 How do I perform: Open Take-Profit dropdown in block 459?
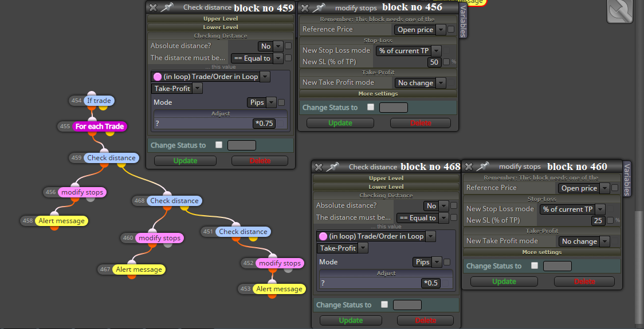pos(176,88)
